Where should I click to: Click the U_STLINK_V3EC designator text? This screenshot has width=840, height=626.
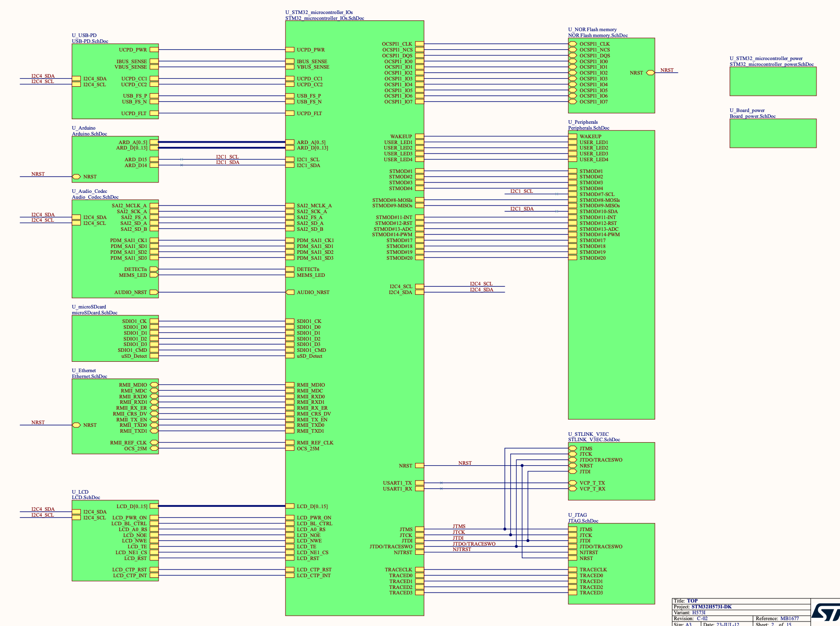(588, 434)
